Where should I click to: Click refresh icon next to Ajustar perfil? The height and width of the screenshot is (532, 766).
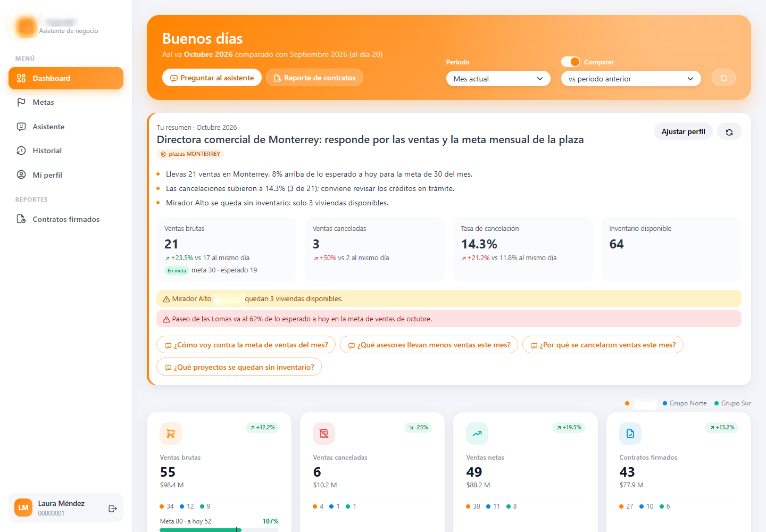click(729, 132)
